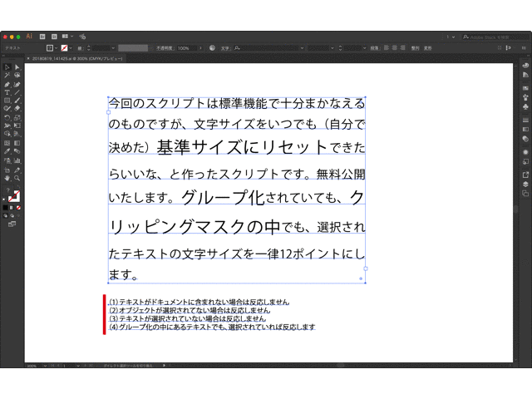
Task: Align paragraph text right
Action: [x=402, y=48]
